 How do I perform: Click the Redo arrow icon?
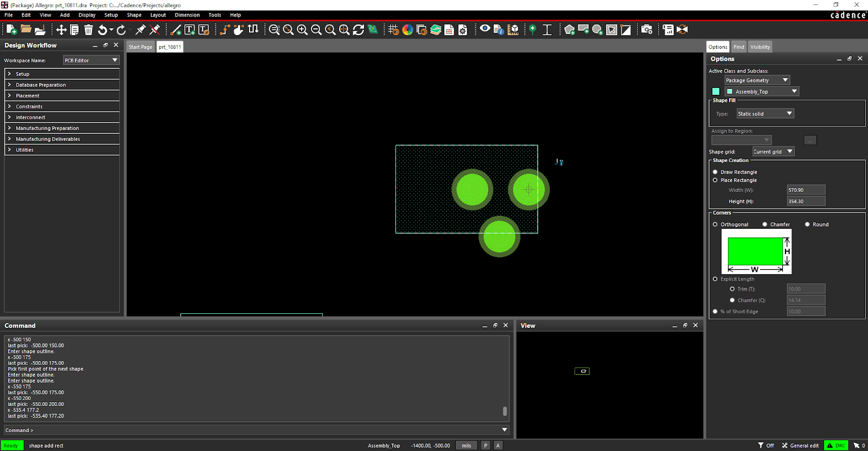click(122, 30)
